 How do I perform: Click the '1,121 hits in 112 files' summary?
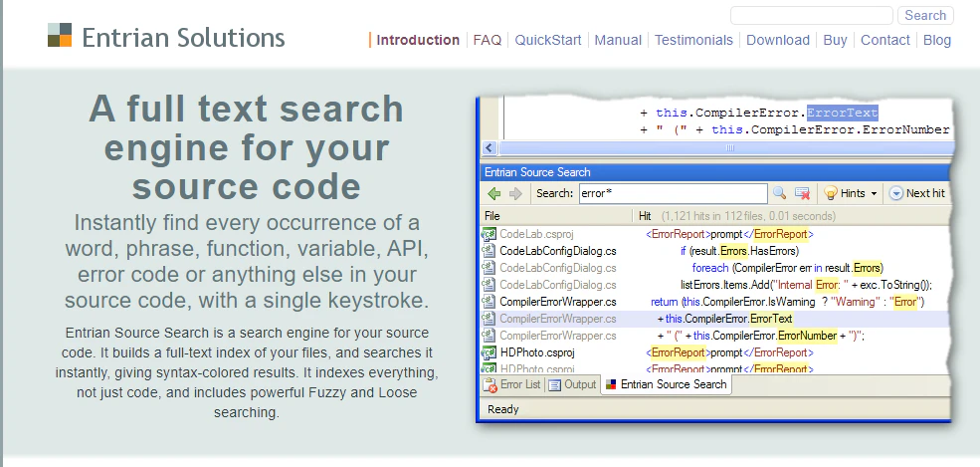(x=748, y=216)
